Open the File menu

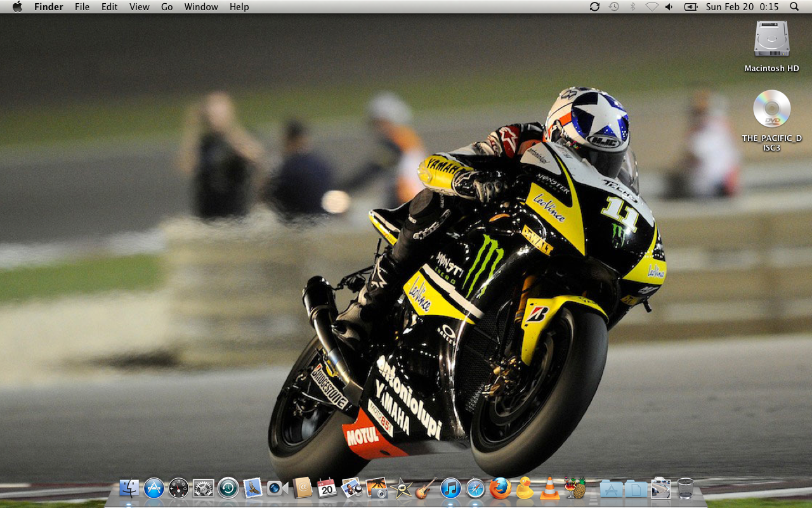(82, 6)
